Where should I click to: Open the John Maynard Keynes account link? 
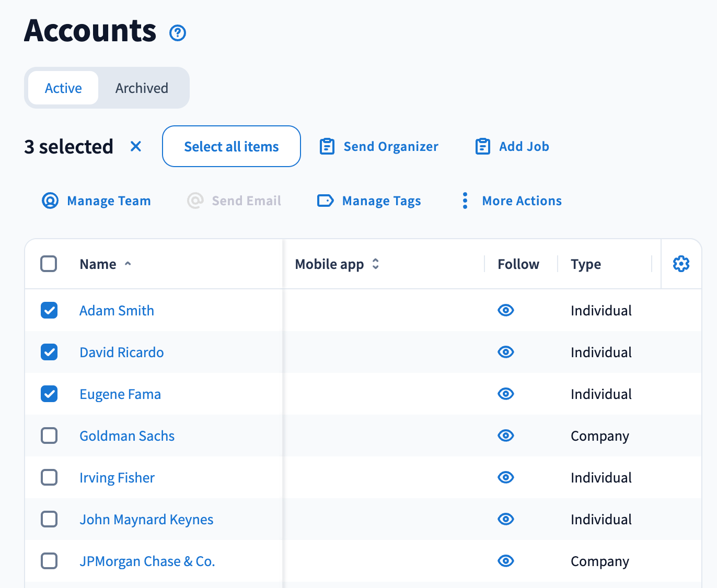[146, 520]
